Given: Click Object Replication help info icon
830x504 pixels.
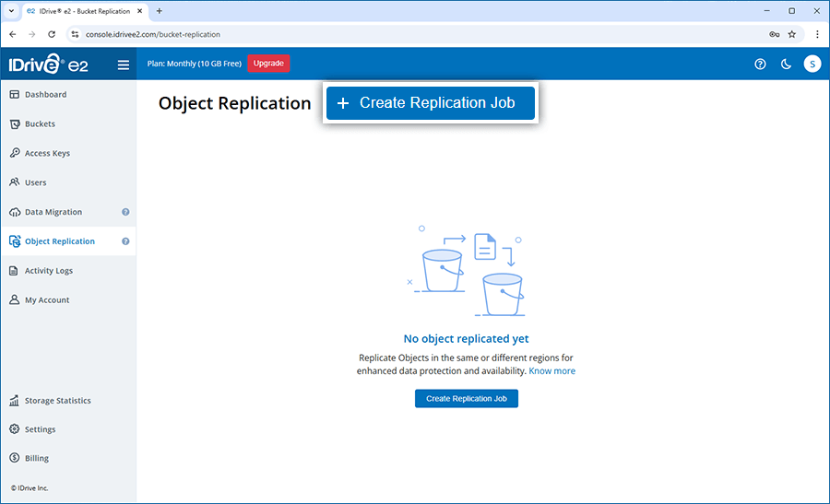Looking at the screenshot, I should (x=125, y=241).
